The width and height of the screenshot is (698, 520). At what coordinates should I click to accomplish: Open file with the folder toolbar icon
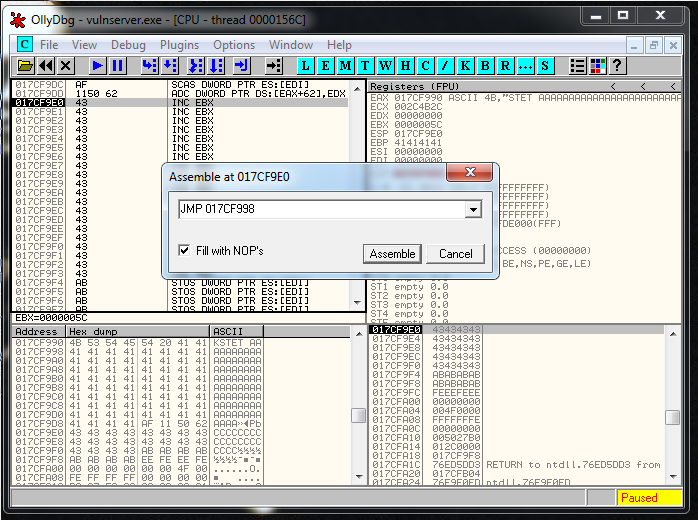25,66
